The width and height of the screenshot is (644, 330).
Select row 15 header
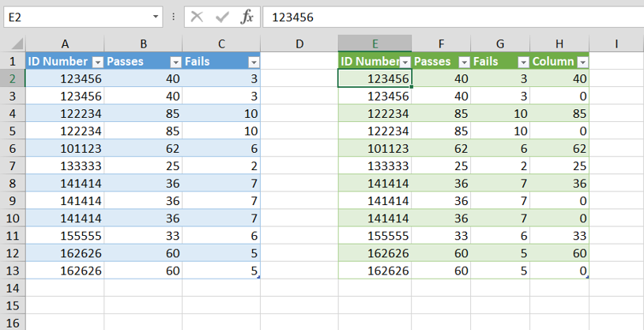[13, 305]
